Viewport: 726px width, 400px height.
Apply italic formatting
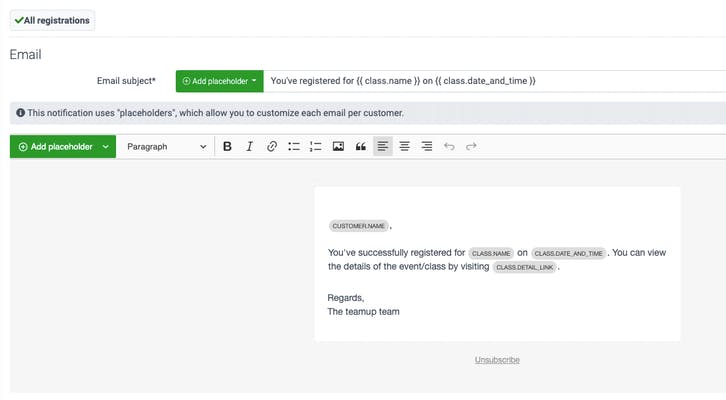[x=250, y=147]
